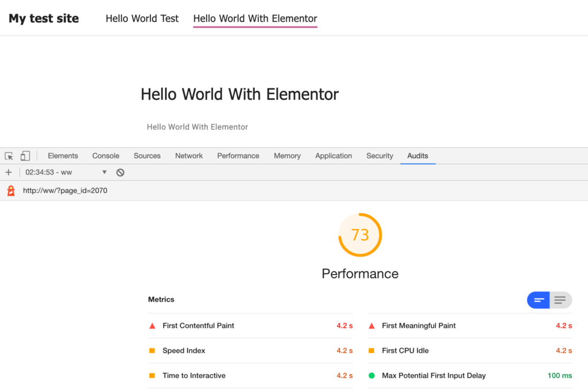This screenshot has height=392, width=588.
Task: Toggle the device toolbar icon
Action: 25,156
